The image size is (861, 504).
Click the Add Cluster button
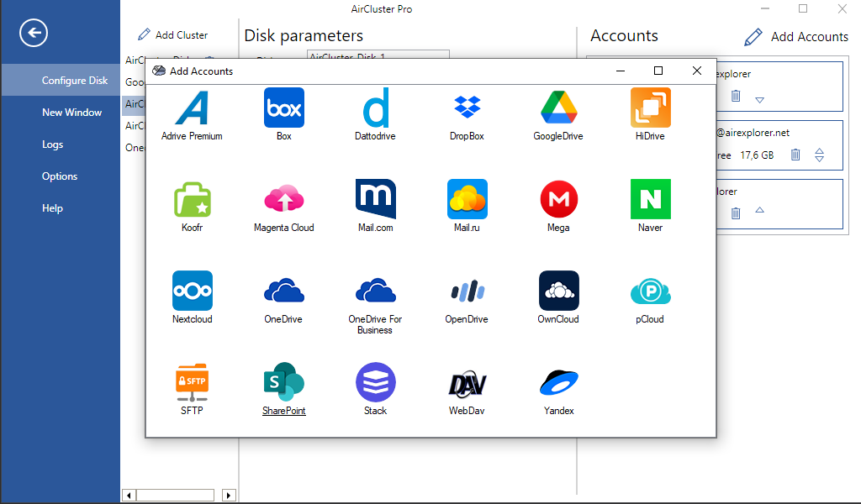click(x=173, y=34)
